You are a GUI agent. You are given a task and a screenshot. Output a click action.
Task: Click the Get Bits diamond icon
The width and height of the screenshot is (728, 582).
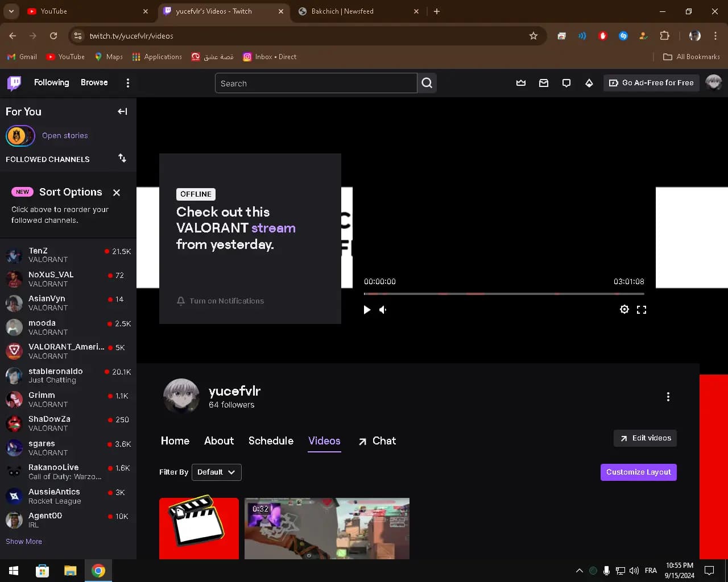(x=589, y=83)
